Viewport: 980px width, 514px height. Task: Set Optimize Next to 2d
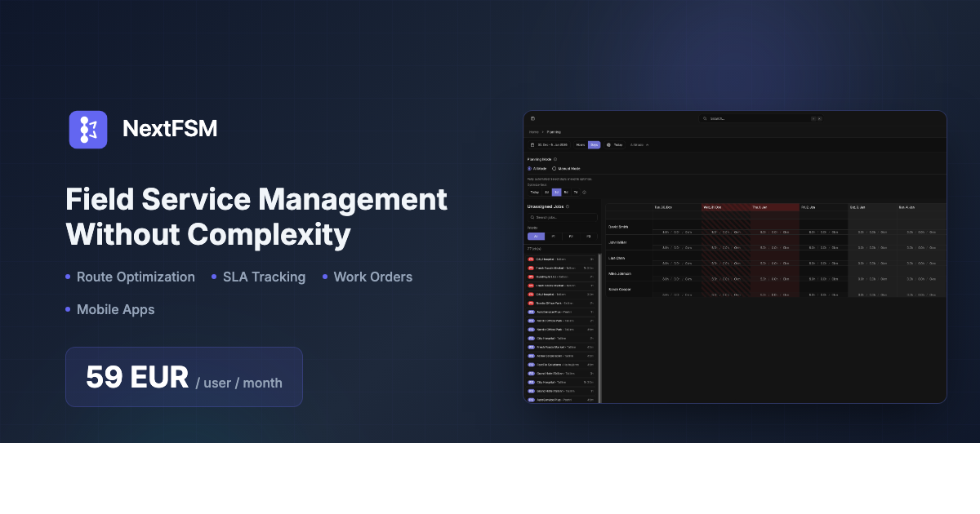tap(546, 193)
